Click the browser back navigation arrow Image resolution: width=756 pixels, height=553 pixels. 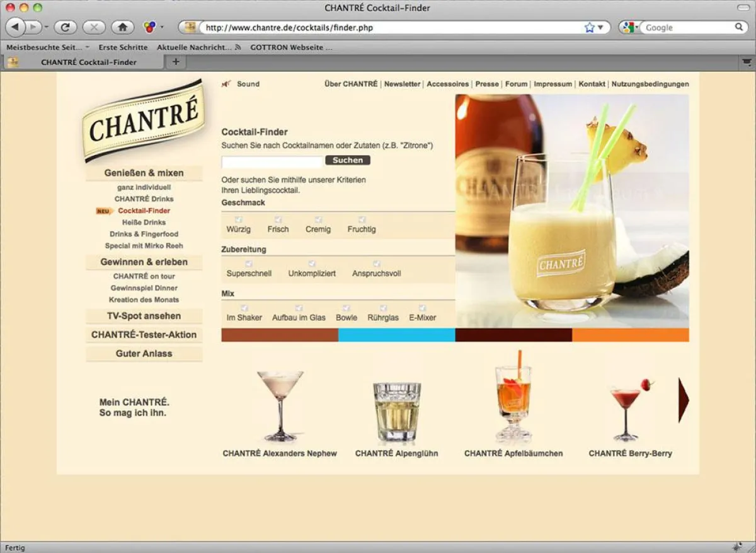[x=16, y=27]
